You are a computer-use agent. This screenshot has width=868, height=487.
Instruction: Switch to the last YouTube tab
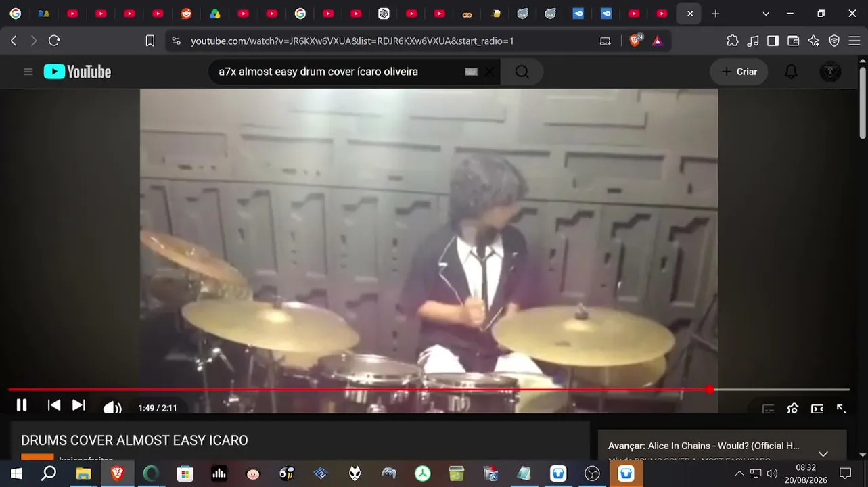[x=662, y=14]
